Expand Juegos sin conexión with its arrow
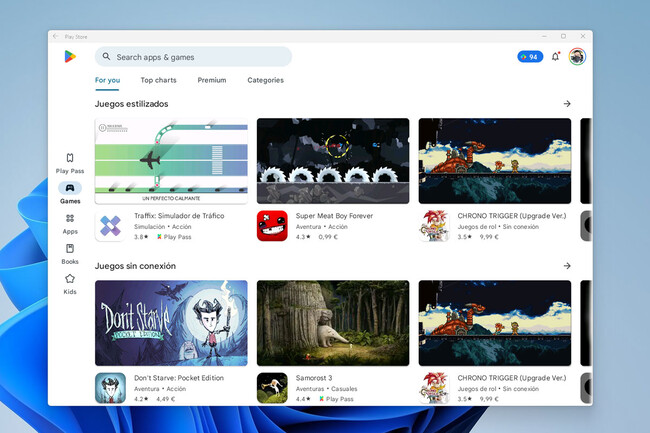 coord(567,266)
